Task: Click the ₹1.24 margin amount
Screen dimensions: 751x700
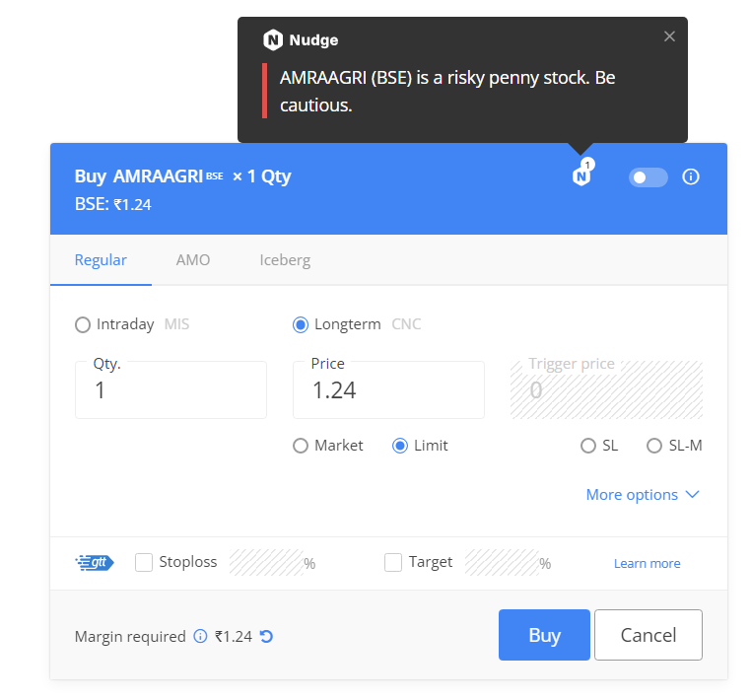Action: [x=234, y=636]
